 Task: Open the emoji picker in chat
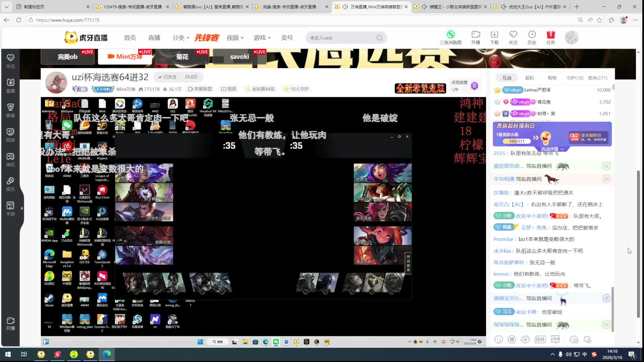(x=499, y=340)
